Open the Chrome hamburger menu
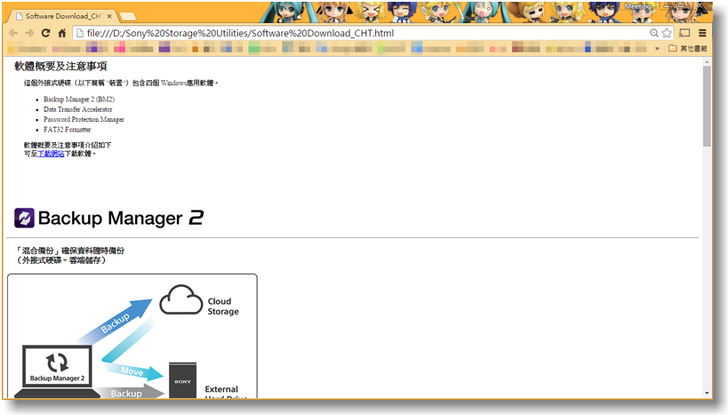728x415 pixels. coord(702,33)
